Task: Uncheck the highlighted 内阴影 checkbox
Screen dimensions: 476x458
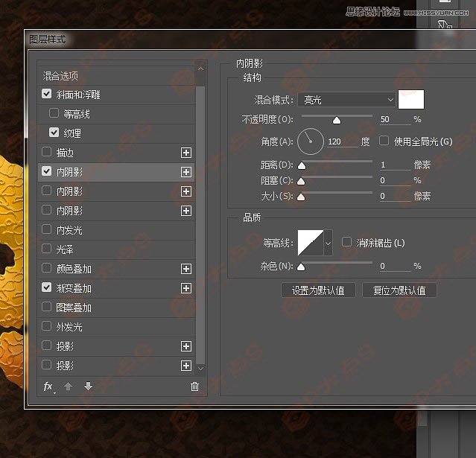Action: pyautogui.click(x=46, y=171)
